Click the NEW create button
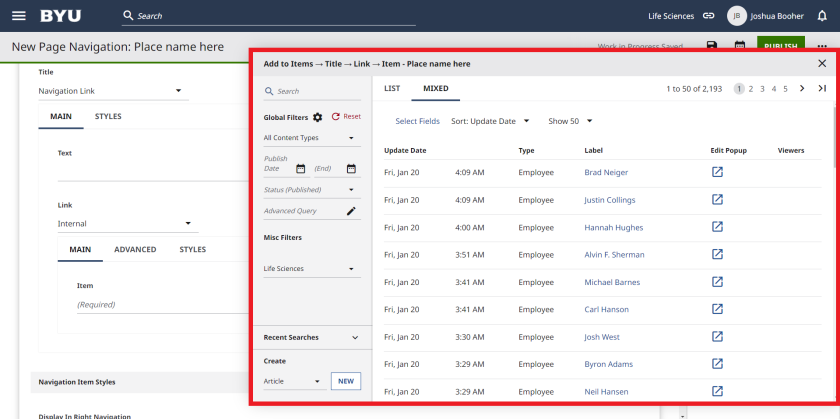This screenshot has height=419, width=840. click(x=345, y=381)
